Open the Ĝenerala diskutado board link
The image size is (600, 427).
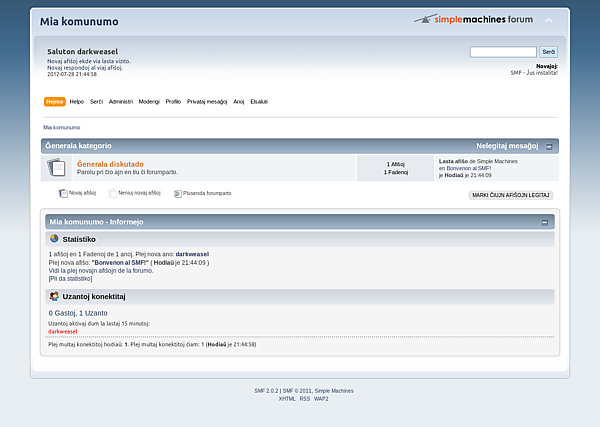(110, 164)
